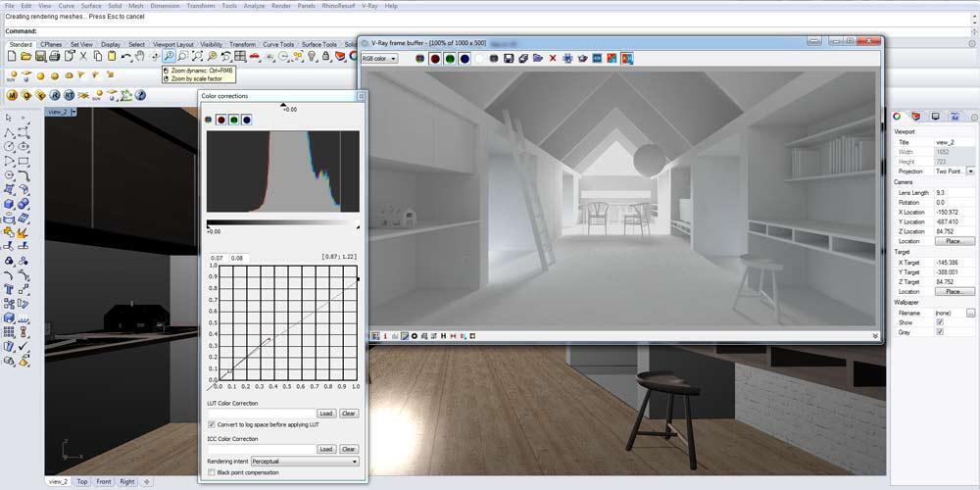Expand frame buffer bottom toolbar chevron
Image resolution: width=980 pixels, height=490 pixels.
tap(875, 335)
